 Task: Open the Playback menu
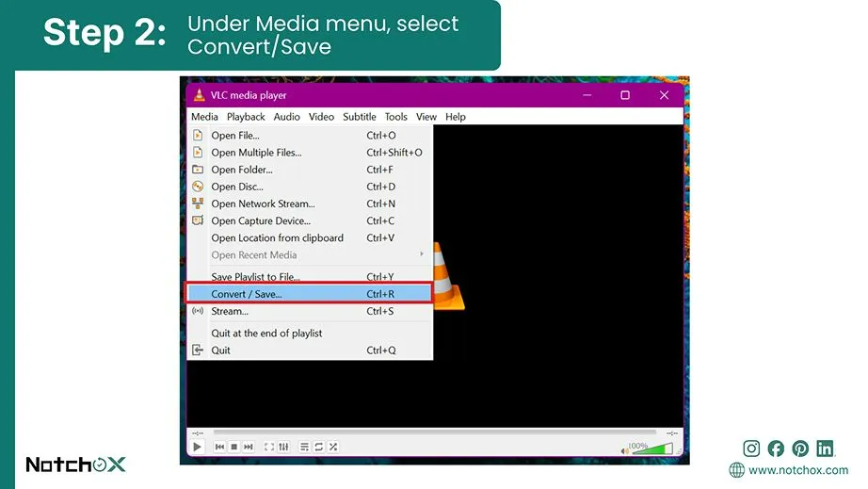pos(246,117)
